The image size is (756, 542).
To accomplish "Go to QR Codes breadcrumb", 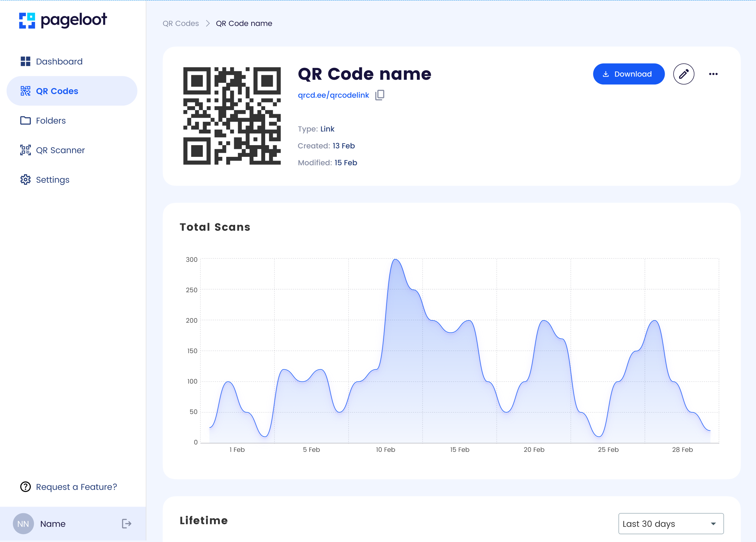I will (181, 23).
